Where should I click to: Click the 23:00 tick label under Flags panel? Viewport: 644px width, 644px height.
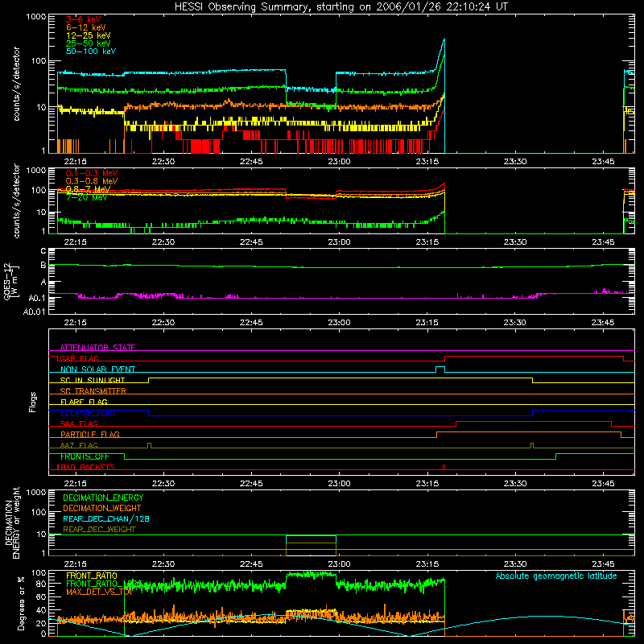click(x=339, y=484)
